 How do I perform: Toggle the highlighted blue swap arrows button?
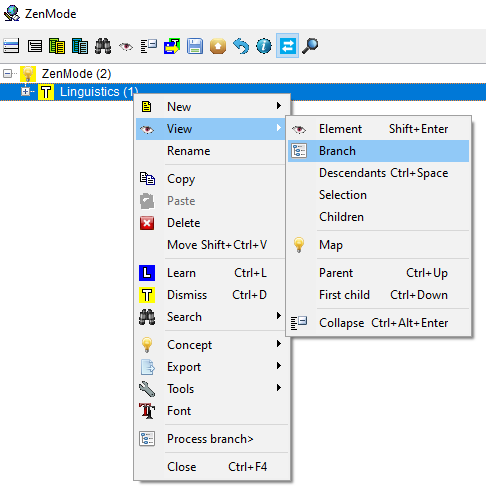click(287, 46)
